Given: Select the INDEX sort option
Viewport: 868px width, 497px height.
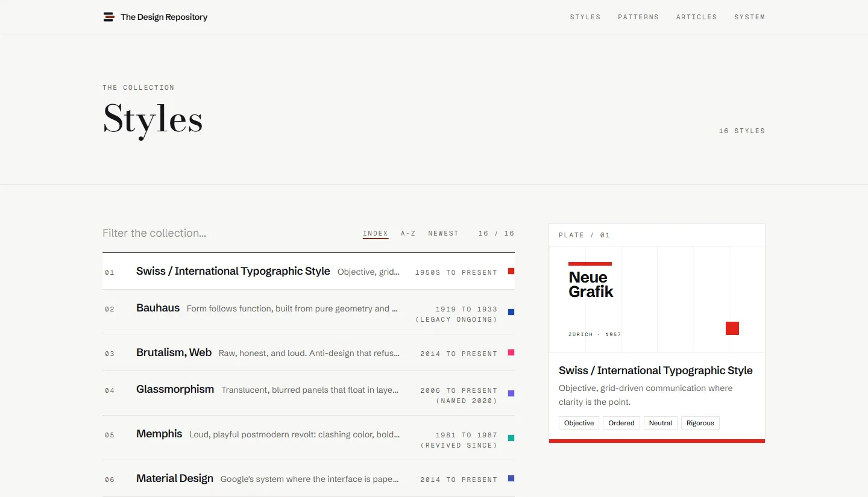Looking at the screenshot, I should tap(376, 234).
